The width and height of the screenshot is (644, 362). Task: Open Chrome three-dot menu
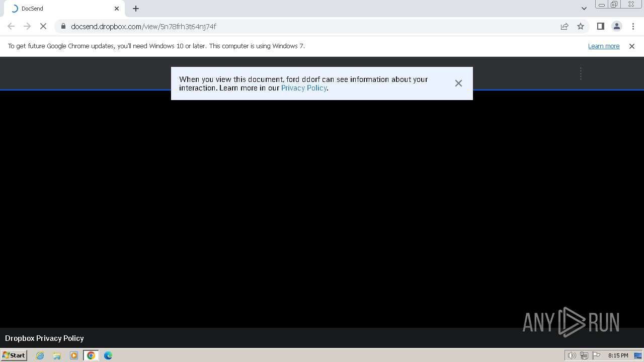pyautogui.click(x=633, y=26)
